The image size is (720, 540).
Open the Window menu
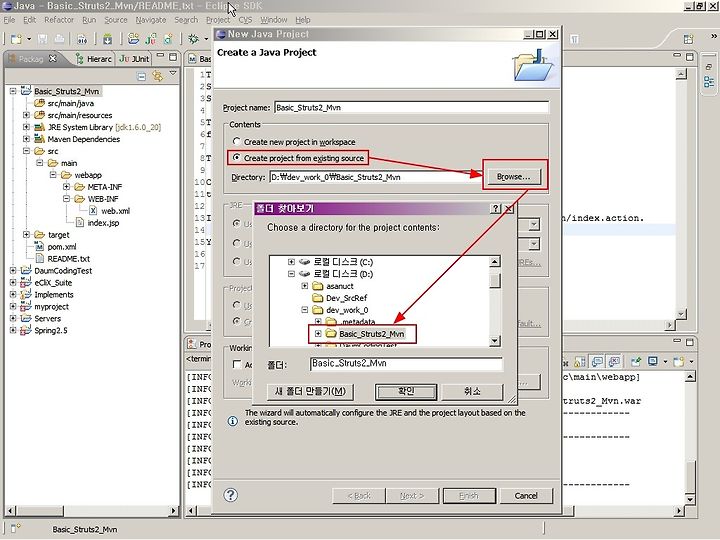[x=274, y=20]
